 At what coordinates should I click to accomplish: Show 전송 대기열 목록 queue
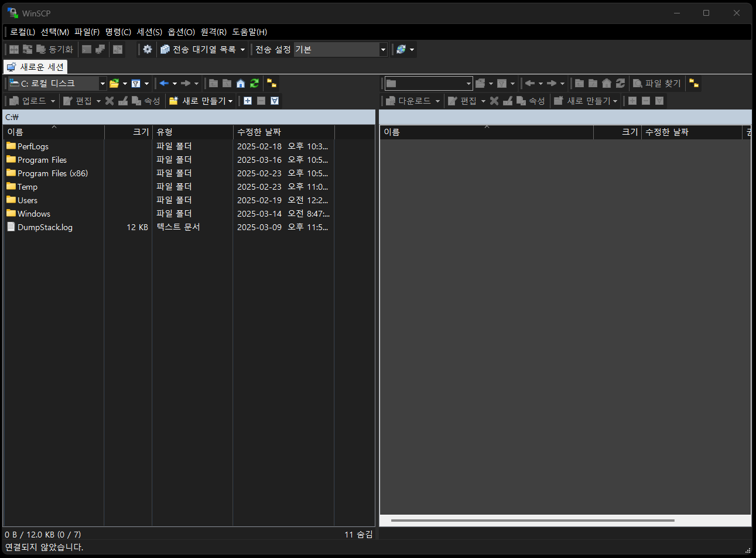198,50
